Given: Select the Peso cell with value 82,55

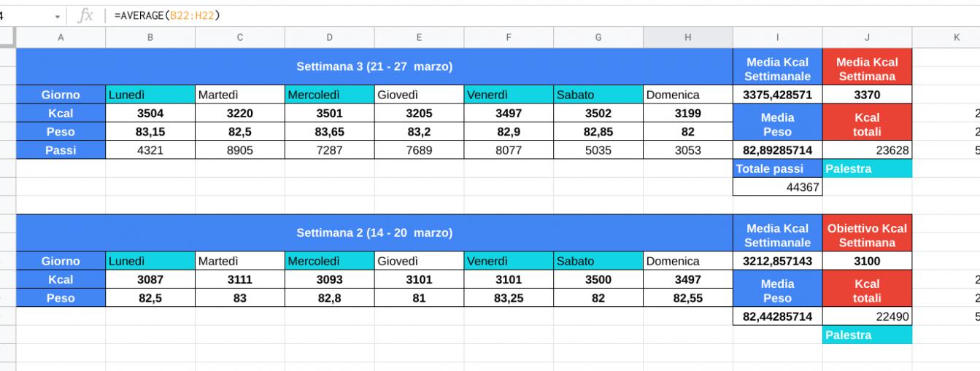Looking at the screenshot, I should [x=687, y=298].
